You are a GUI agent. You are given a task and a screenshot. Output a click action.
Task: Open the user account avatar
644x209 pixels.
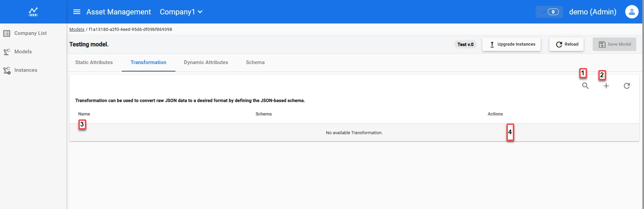coord(632,12)
